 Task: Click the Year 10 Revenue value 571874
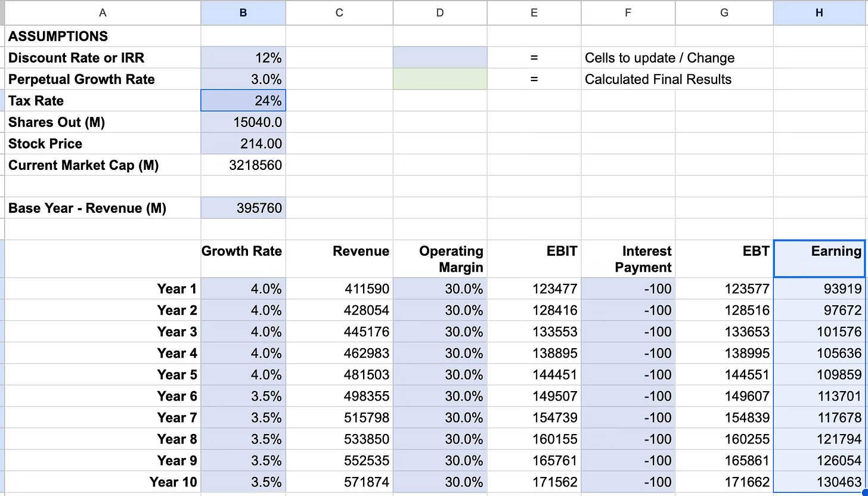coord(339,482)
